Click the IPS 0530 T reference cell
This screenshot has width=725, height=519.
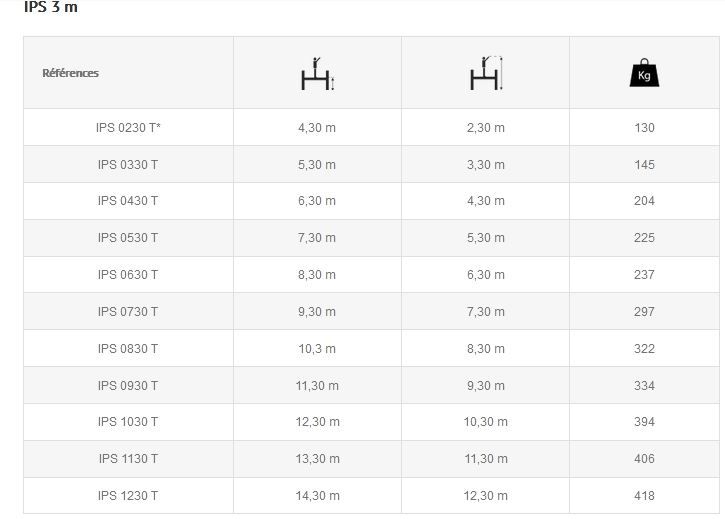click(128, 238)
